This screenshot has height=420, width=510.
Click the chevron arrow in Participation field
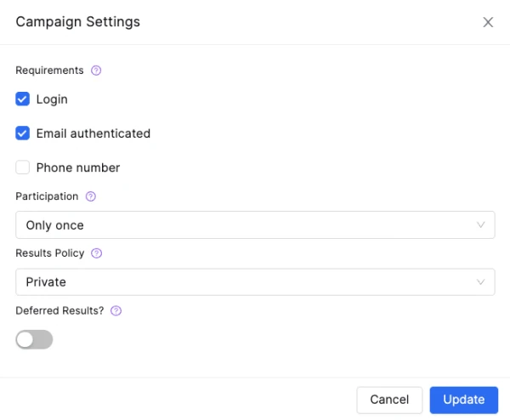point(481,225)
